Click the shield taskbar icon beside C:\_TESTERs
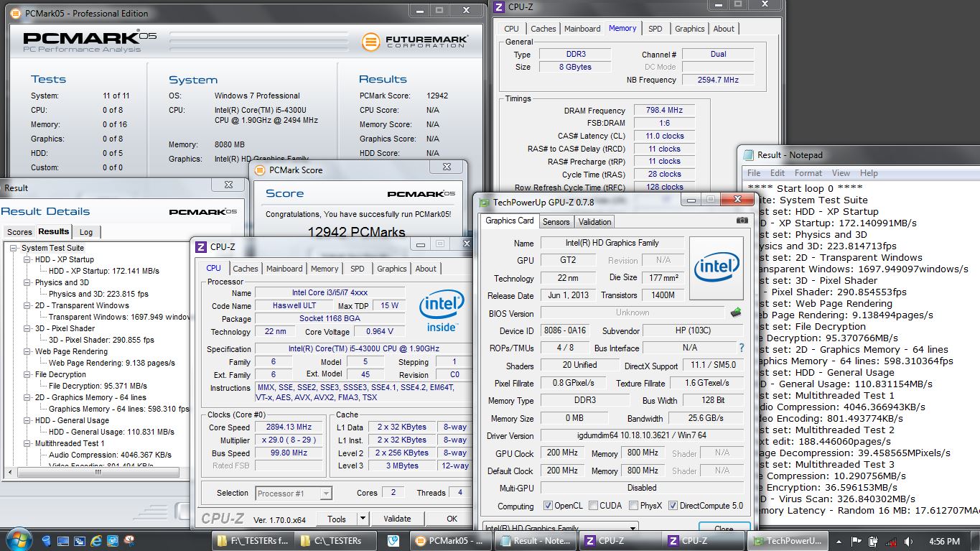980x551 pixels. pyautogui.click(x=393, y=541)
